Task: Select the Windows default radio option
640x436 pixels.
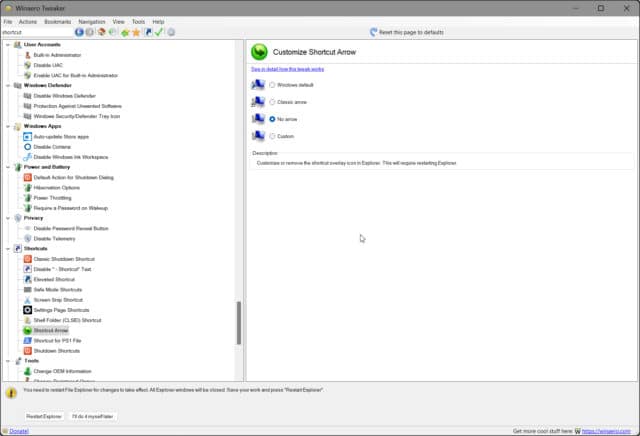Action: 272,85
